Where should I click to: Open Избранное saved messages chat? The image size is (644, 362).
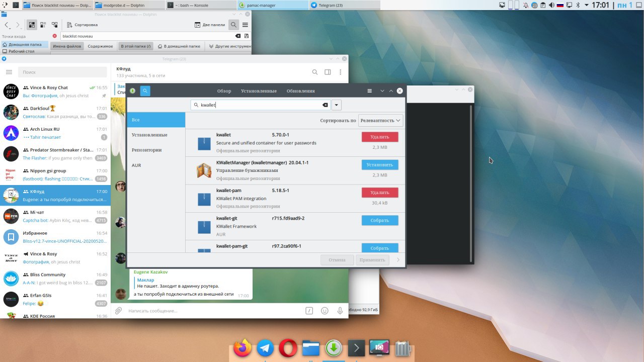(55, 237)
